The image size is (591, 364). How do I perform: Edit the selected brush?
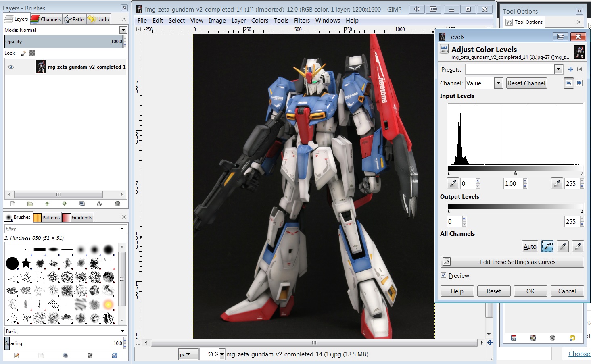pos(17,355)
